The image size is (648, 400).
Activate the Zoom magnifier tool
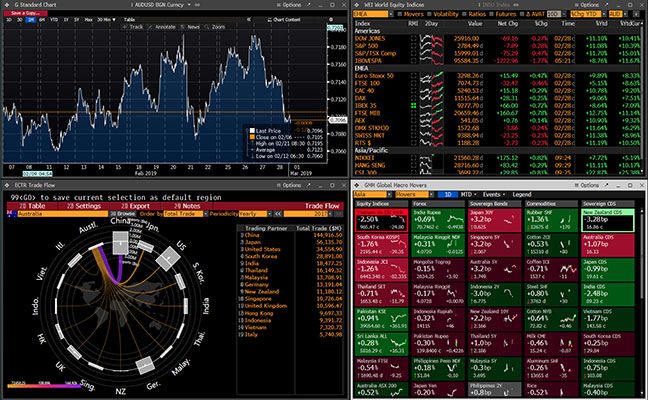click(x=215, y=27)
